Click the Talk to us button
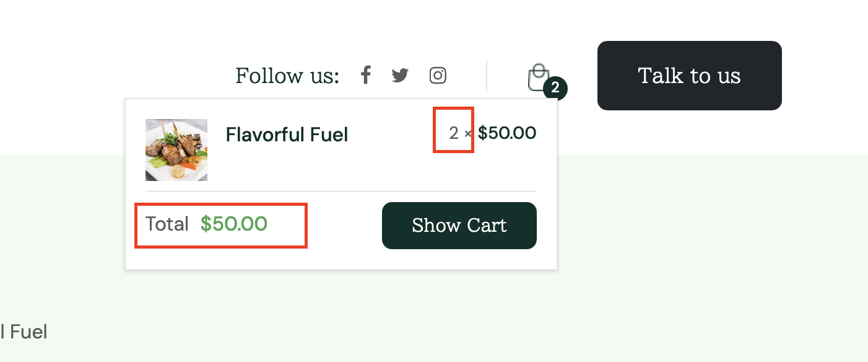Screen dimensions: 868x362 click(690, 76)
